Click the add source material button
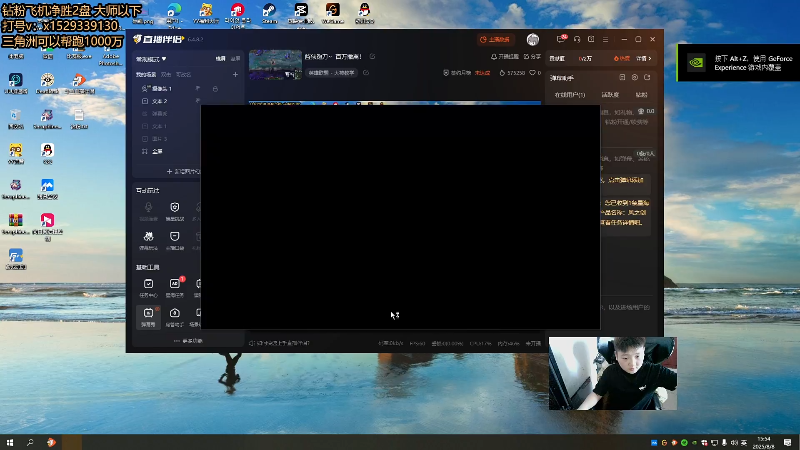The width and height of the screenshot is (800, 450). tap(183, 171)
